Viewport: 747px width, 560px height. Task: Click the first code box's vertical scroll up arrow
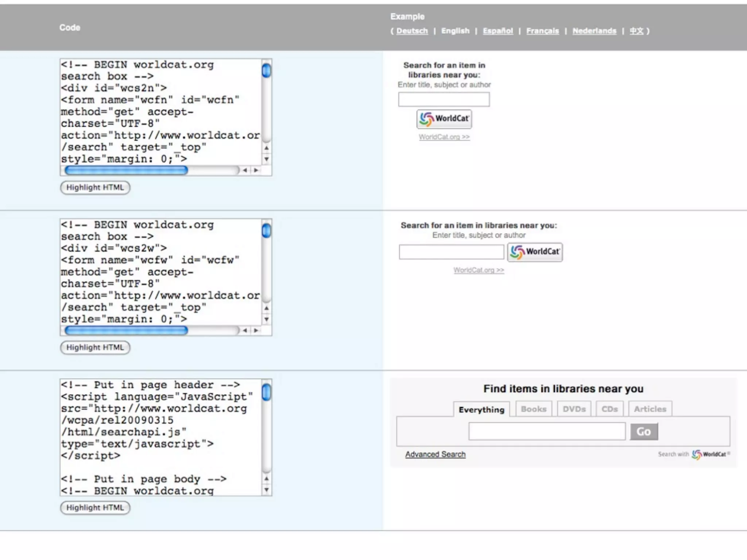pos(267,148)
